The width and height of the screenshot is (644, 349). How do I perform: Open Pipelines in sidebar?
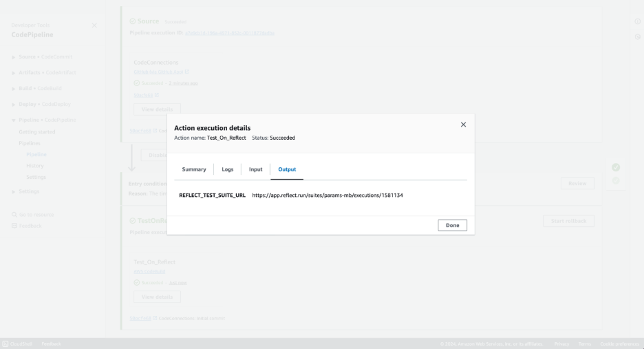coord(30,143)
